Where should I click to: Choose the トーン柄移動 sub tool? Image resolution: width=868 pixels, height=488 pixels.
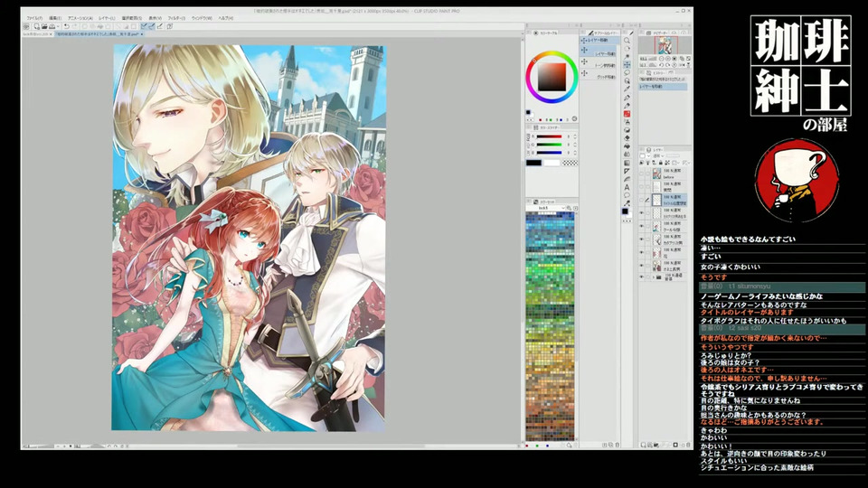(x=598, y=62)
